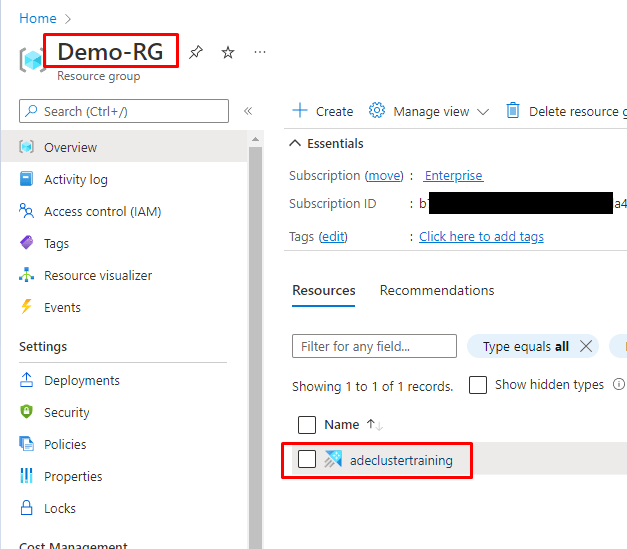Click the Create button
The width and height of the screenshot is (627, 549).
(323, 111)
